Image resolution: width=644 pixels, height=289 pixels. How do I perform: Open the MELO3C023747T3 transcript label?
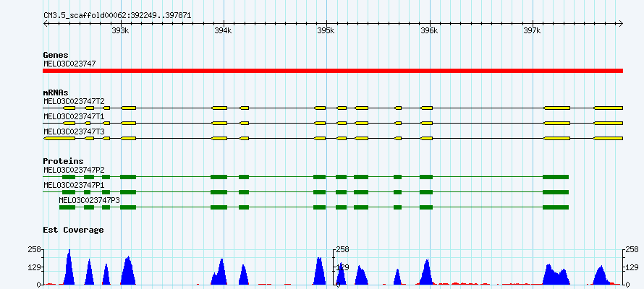[74, 131]
